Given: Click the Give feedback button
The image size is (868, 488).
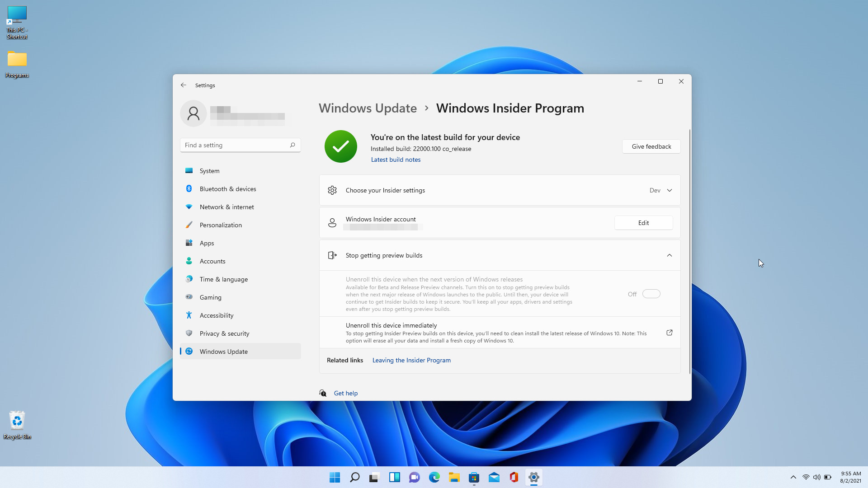Looking at the screenshot, I should (x=651, y=146).
